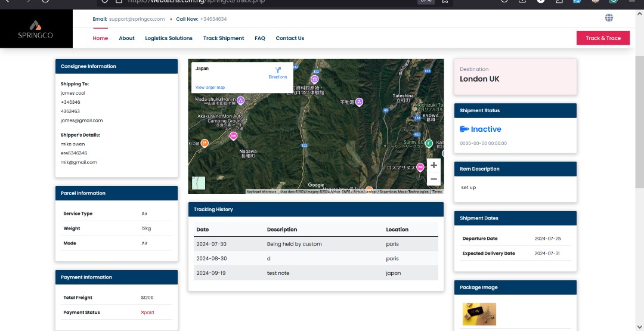Select the Service Type label
Screen dimensions: 644x331
pyautogui.click(x=78, y=214)
